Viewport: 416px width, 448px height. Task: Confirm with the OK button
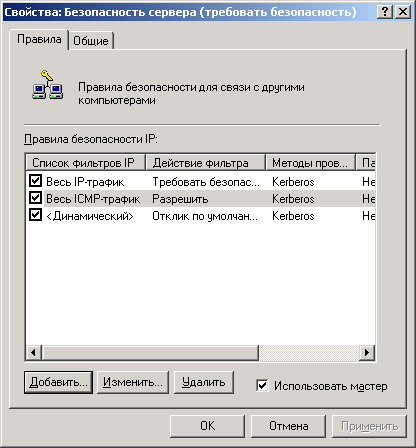(207, 426)
